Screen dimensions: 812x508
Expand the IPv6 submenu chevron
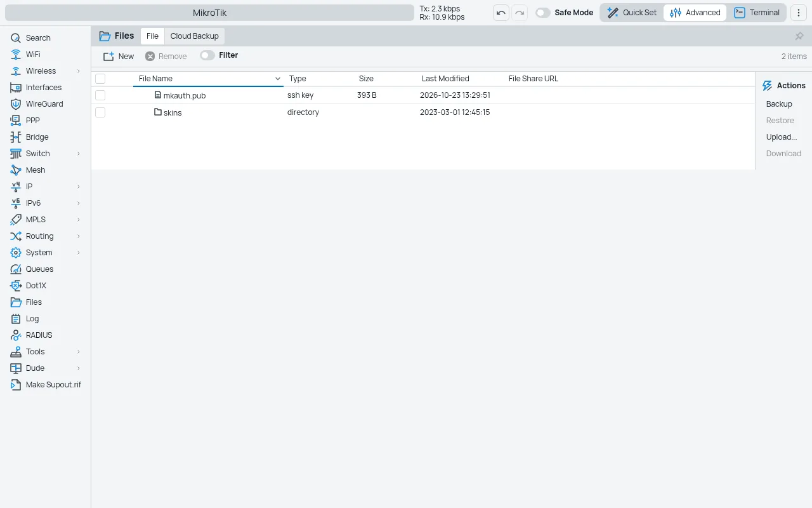(x=79, y=203)
